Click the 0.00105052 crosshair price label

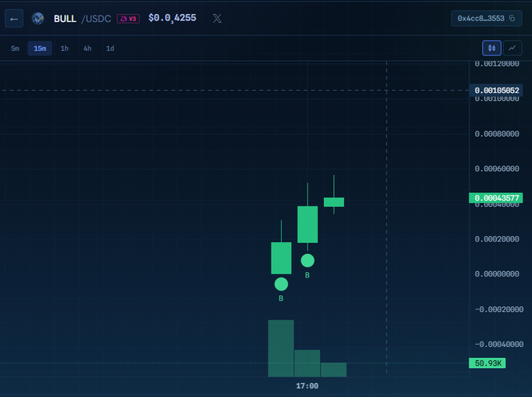(496, 91)
